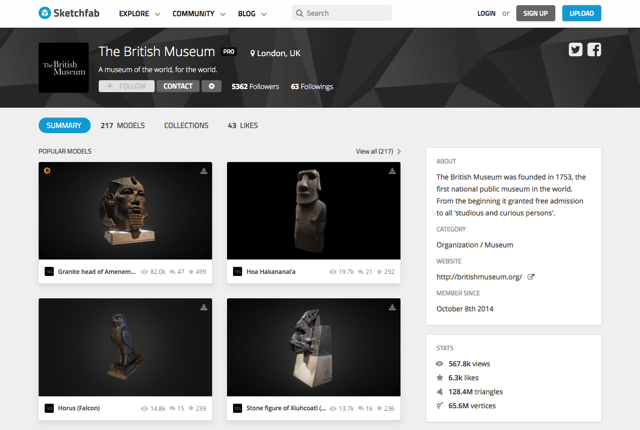
Task: Click the chevron next to View all (217)
Action: [x=399, y=151]
